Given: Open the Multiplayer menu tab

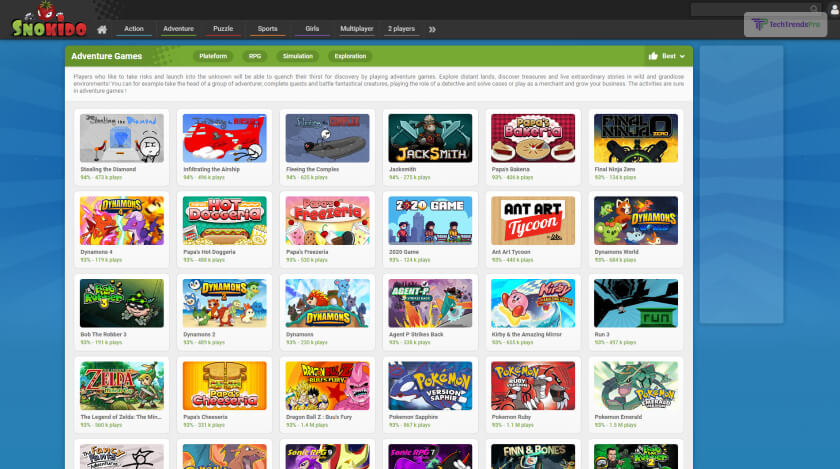Looking at the screenshot, I should tap(357, 29).
